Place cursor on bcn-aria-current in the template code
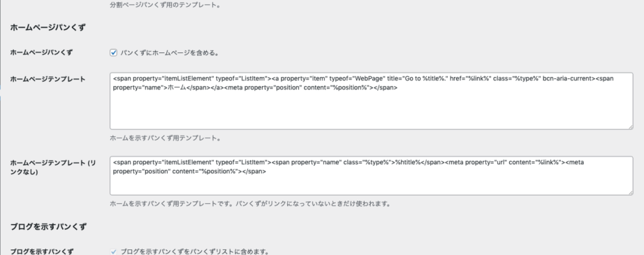The width and height of the screenshot is (644, 255). tap(569, 78)
